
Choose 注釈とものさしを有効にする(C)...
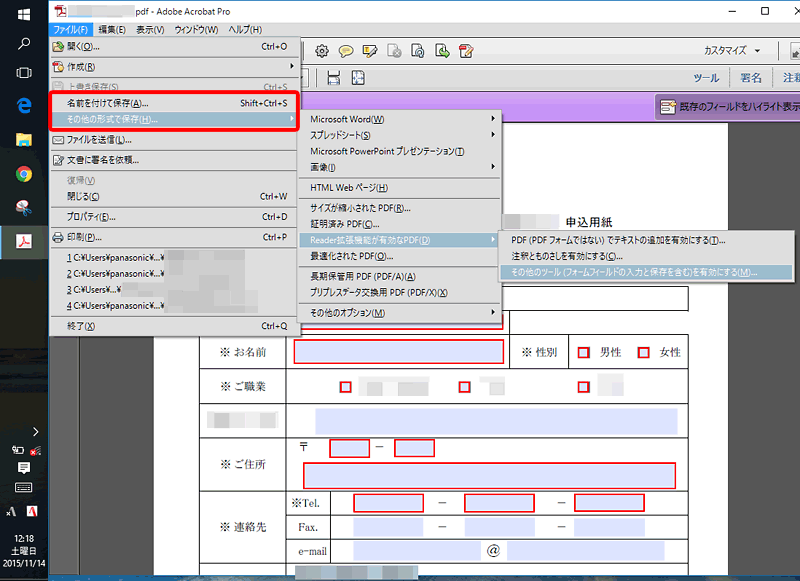645,256
